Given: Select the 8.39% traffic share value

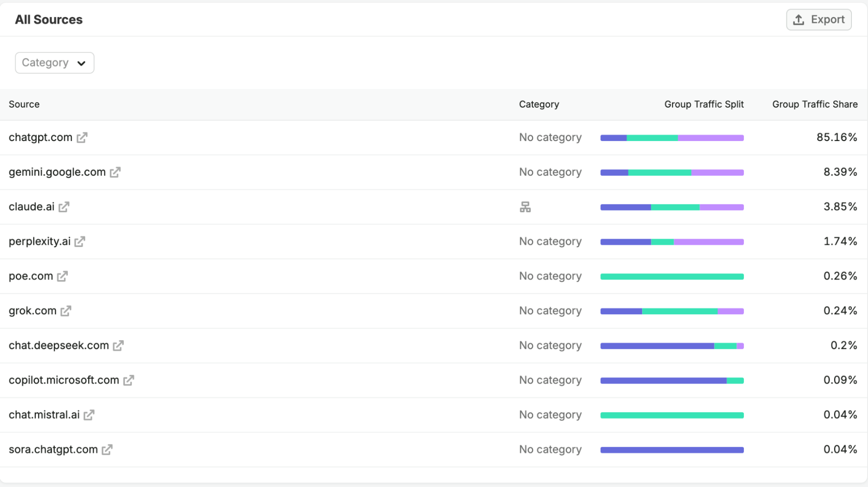Looking at the screenshot, I should pyautogui.click(x=840, y=172).
